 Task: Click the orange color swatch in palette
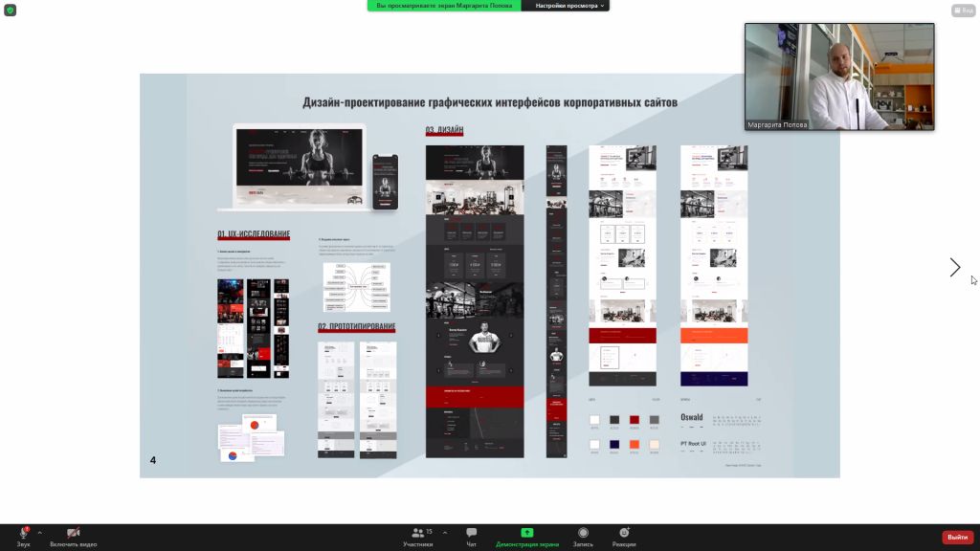[x=635, y=444]
